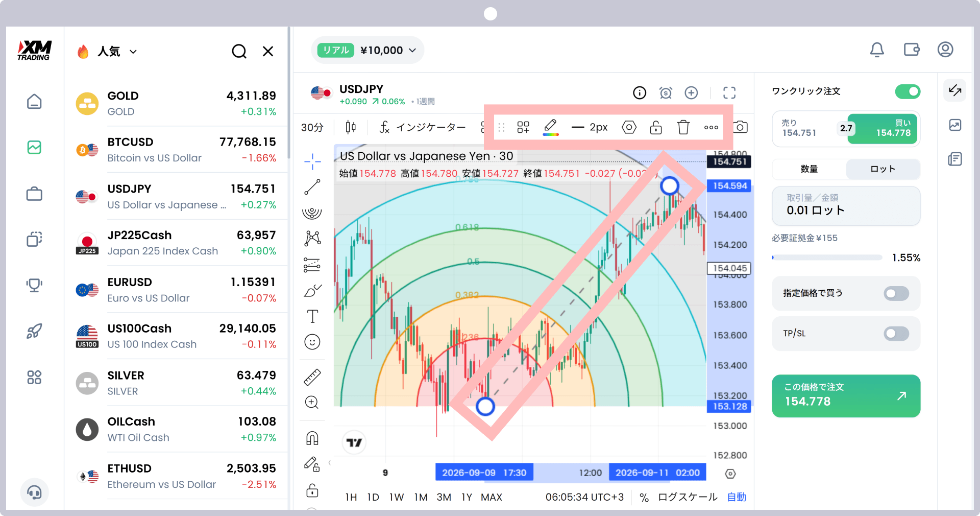980x516 pixels.
Task: Click the この価格で注文 154.778 button
Action: point(846,396)
